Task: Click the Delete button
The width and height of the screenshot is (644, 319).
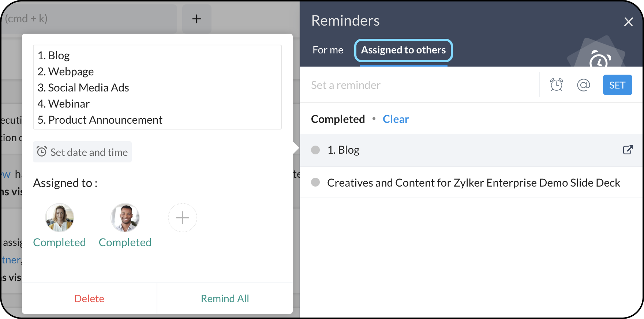Action: [89, 299]
